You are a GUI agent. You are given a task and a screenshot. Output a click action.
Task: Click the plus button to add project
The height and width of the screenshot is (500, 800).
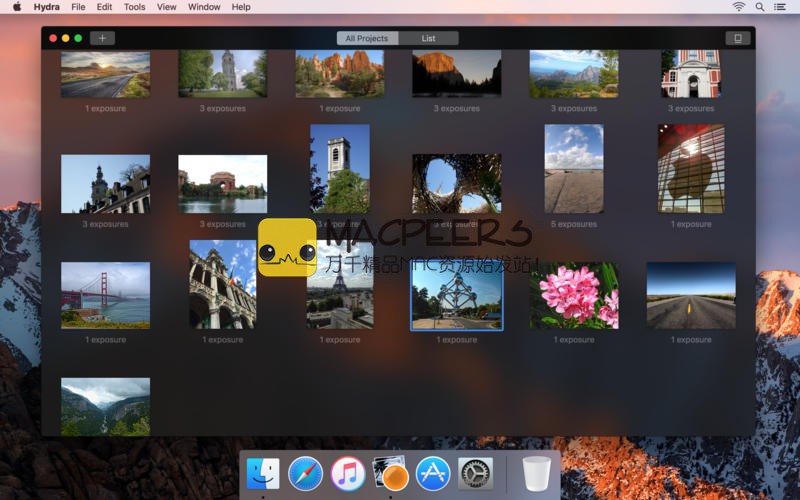tap(102, 38)
